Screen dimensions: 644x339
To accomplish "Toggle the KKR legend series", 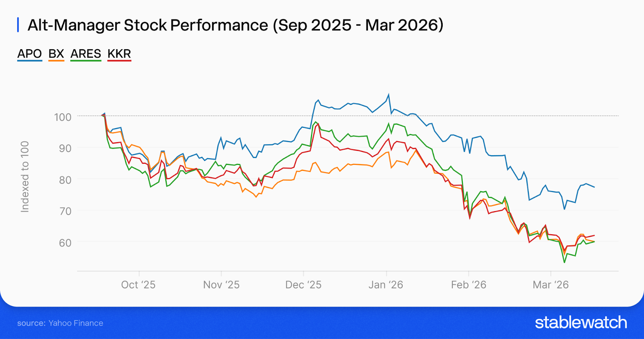I will point(119,54).
